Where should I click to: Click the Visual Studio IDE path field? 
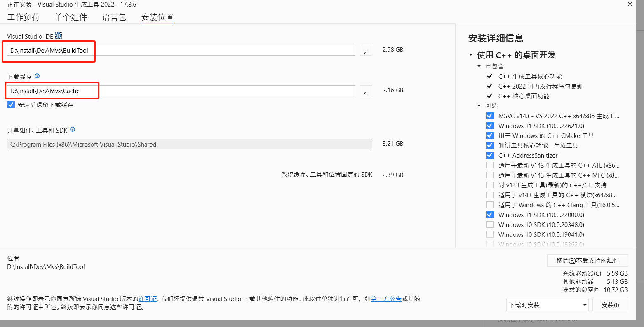pos(181,50)
